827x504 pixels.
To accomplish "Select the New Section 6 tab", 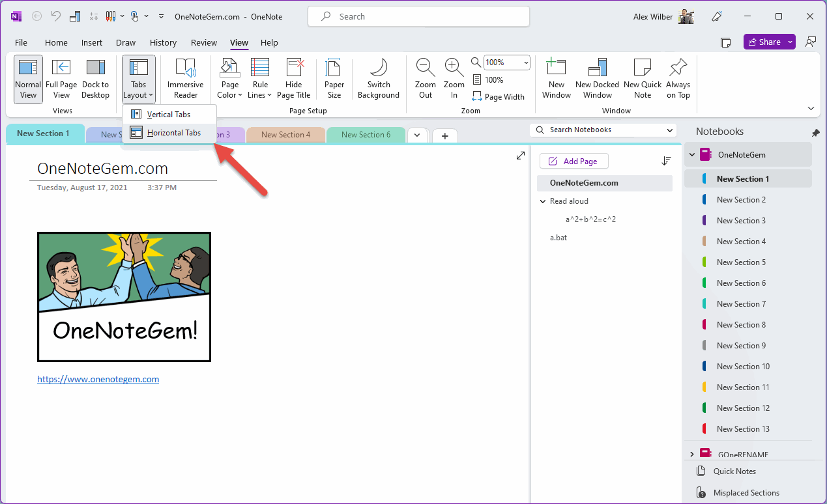I will [x=366, y=135].
